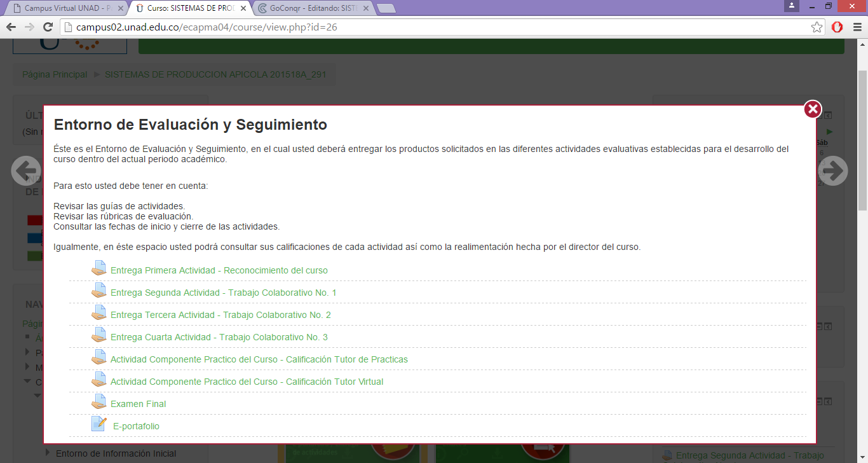Close the Curso: SISTEMAS DE PROD tab
868x463 pixels.
click(x=243, y=9)
